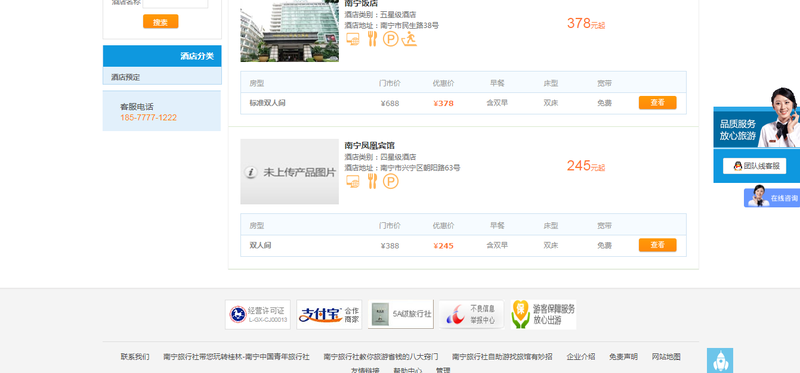800x373 pixels.
Task: Click the ¥688 market price cell
Action: coord(390,103)
